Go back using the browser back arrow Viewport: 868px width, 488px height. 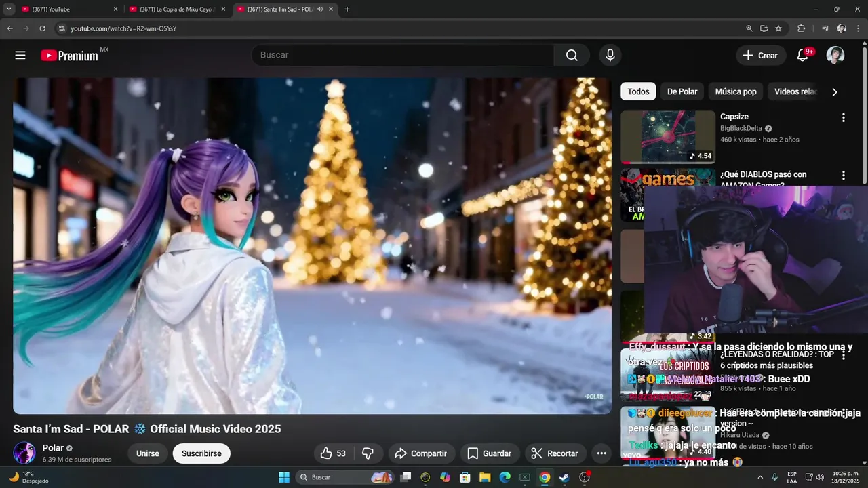point(9,28)
